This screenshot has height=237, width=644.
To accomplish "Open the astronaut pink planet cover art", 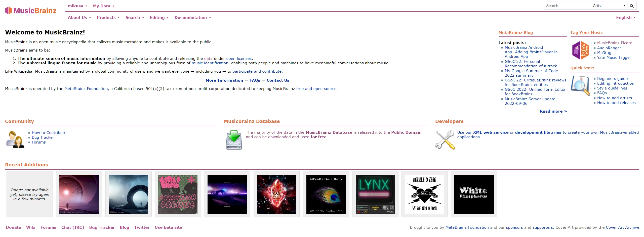I will [x=79, y=194].
